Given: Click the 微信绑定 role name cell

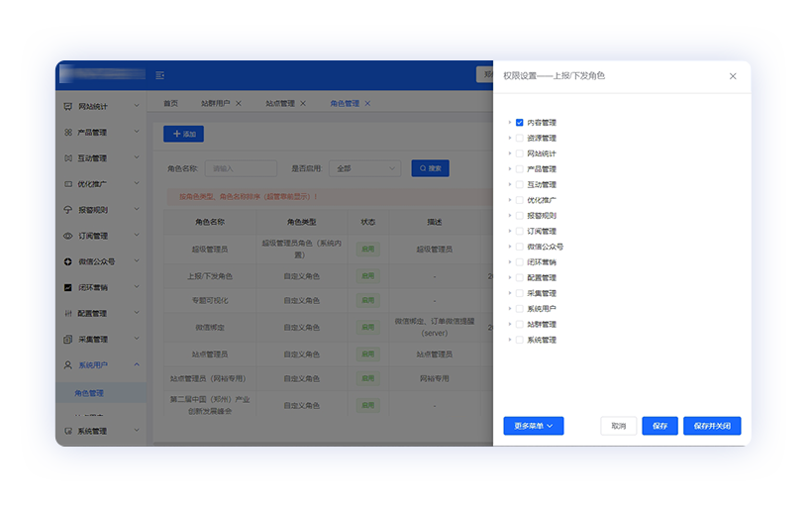Looking at the screenshot, I should point(210,328).
